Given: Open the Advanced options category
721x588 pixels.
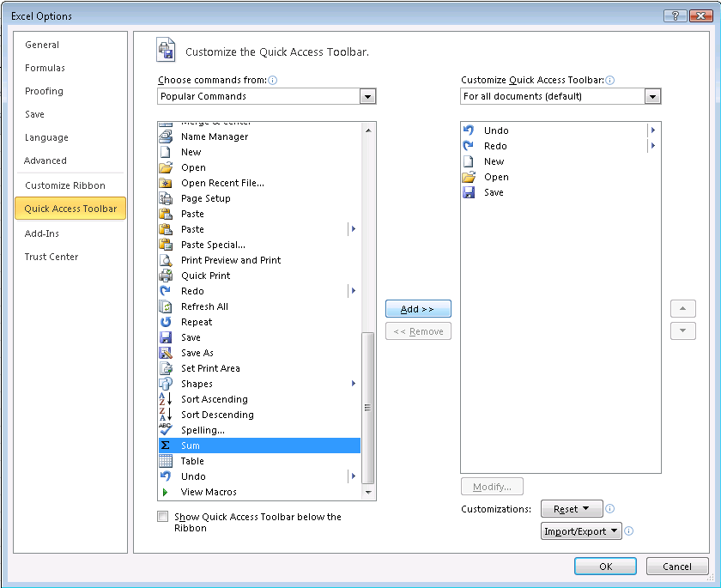Looking at the screenshot, I should coord(70,161).
